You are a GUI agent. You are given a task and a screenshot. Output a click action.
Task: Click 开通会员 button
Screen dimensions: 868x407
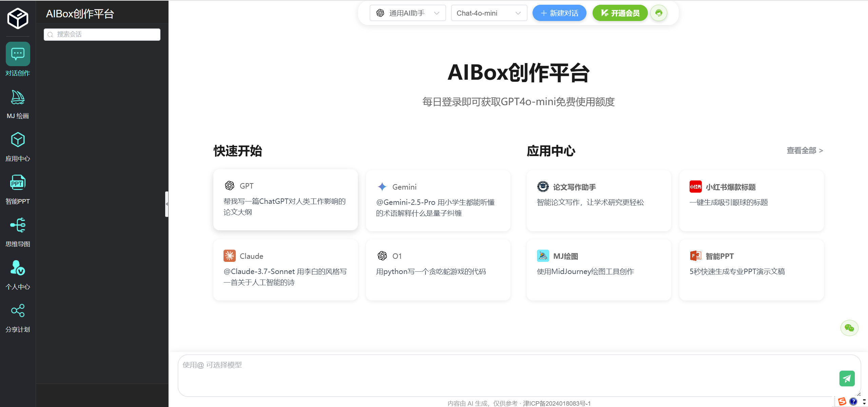click(620, 13)
